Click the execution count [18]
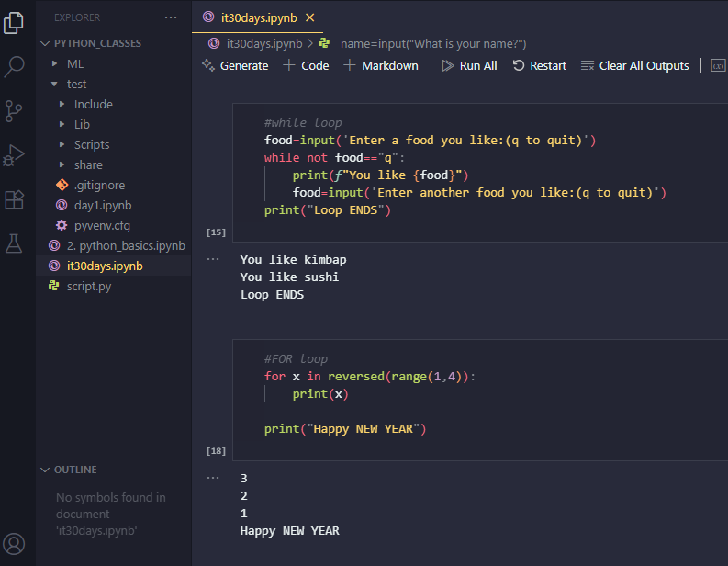728x566 pixels. pos(216,451)
